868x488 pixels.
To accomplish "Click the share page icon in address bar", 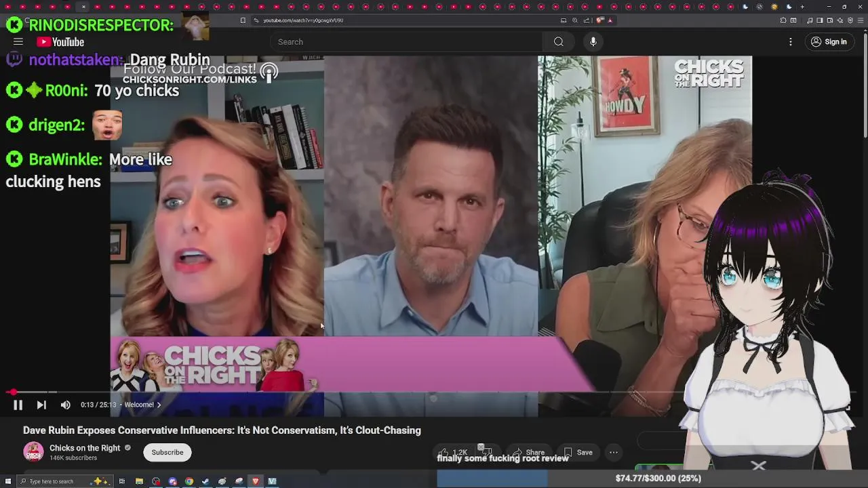I will click(x=587, y=20).
